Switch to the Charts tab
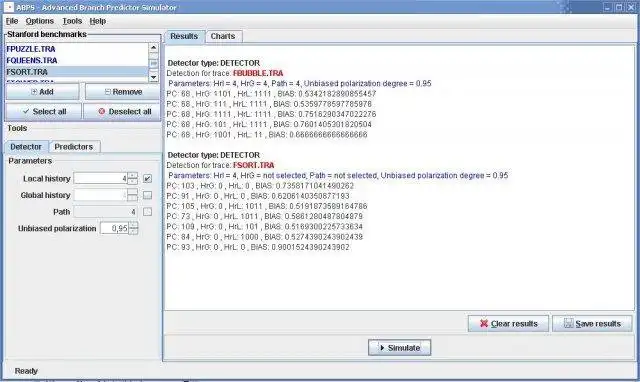640x382 pixels. coord(223,36)
